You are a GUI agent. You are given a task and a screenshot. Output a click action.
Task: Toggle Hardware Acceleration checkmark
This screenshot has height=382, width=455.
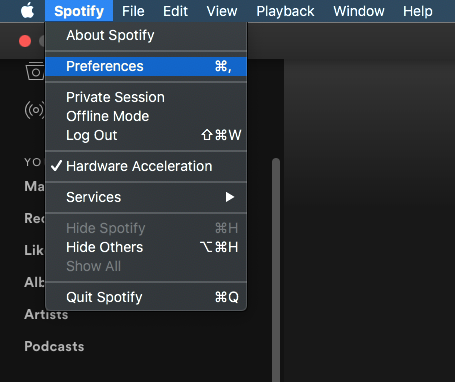pos(146,166)
